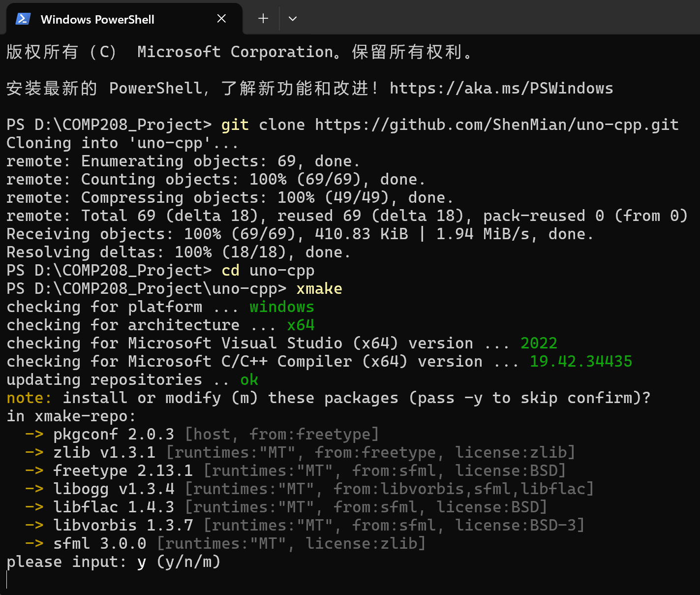
Task: Expand the new tab profile dropdown chevron
Action: pyautogui.click(x=293, y=19)
